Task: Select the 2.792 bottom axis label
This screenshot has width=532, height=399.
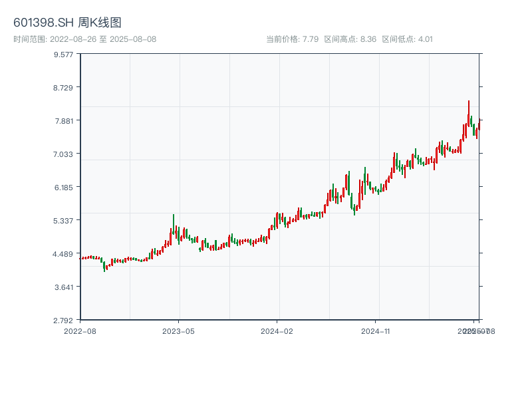Action: point(64,320)
